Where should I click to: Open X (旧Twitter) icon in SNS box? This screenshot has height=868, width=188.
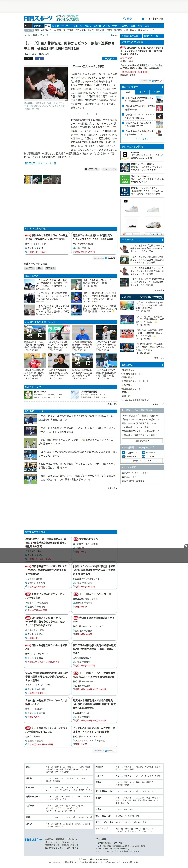tap(123, 452)
